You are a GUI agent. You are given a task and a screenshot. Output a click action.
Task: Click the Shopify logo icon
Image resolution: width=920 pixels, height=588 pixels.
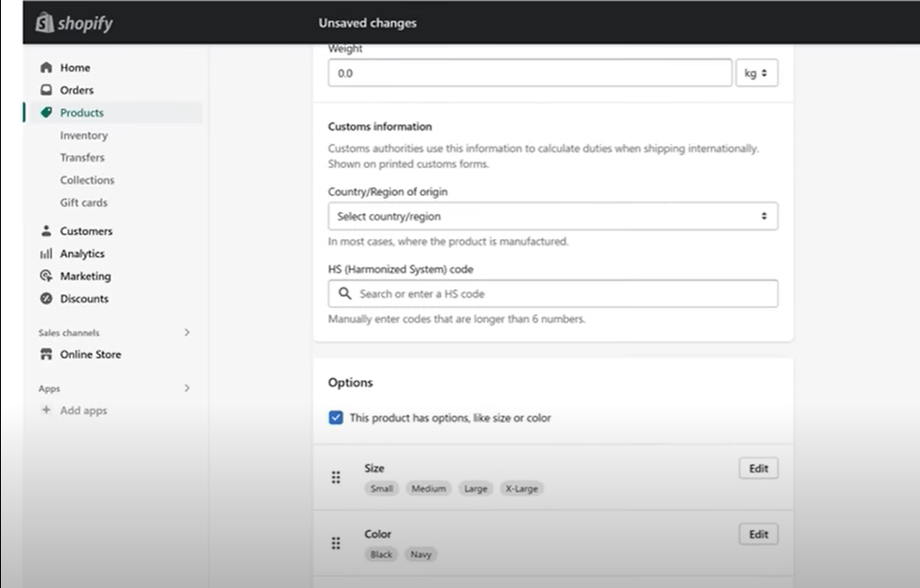pos(44,23)
